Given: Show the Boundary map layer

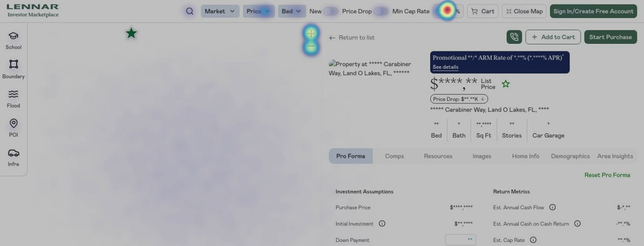Looking at the screenshot, I should click(13, 69).
